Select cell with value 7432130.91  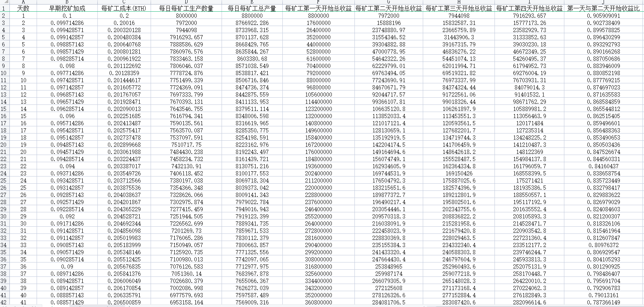186,166
